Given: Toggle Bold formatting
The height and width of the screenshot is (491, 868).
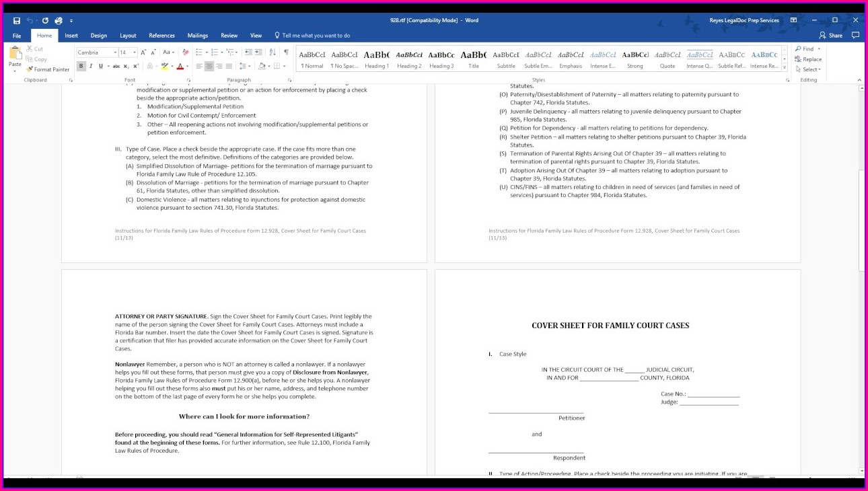Looking at the screenshot, I should point(81,66).
